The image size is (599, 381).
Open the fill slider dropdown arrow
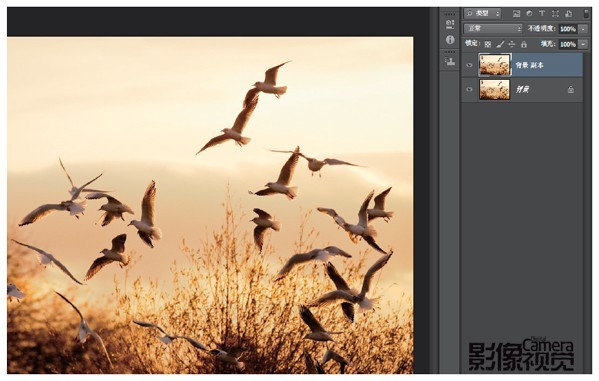(583, 44)
